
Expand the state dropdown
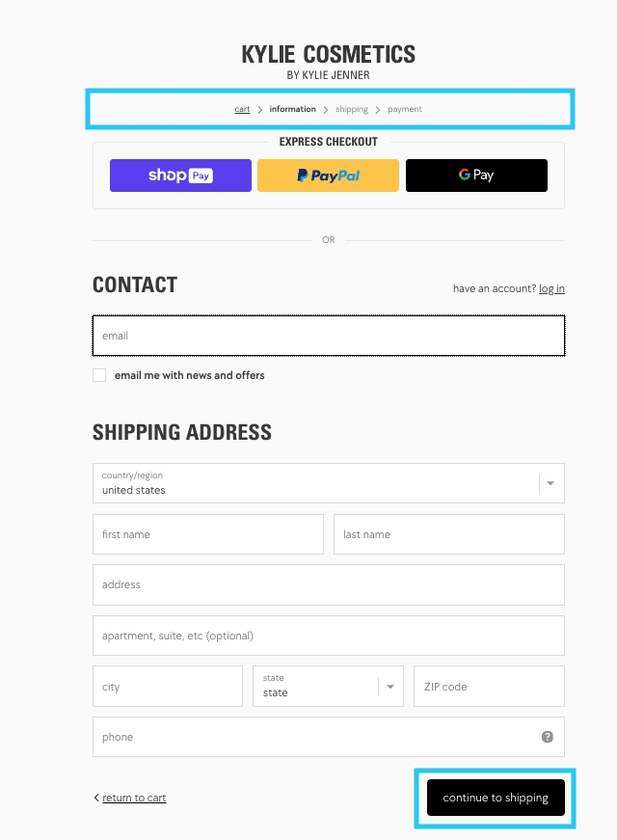tap(328, 686)
